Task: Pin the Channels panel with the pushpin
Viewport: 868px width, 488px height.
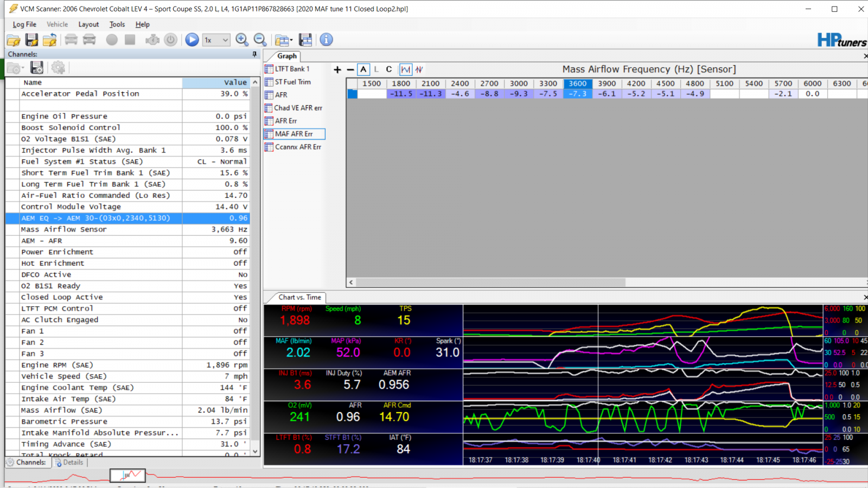Action: click(x=254, y=54)
